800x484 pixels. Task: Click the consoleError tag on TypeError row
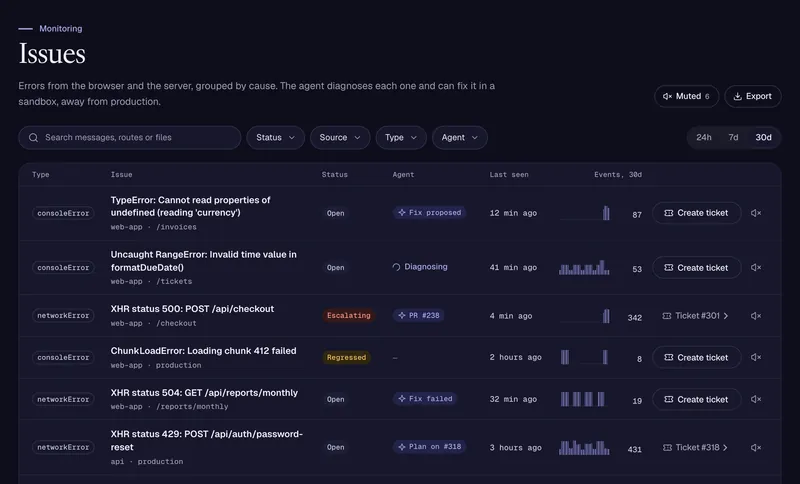[x=63, y=213]
